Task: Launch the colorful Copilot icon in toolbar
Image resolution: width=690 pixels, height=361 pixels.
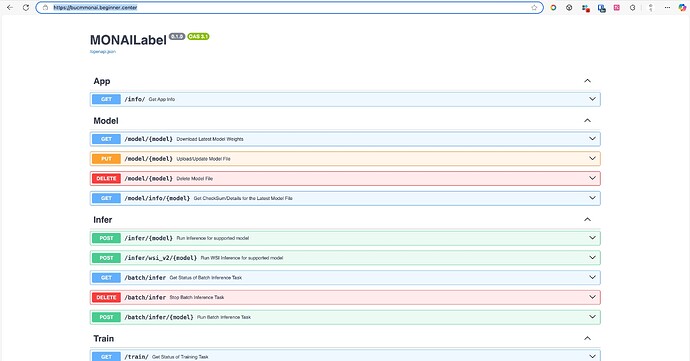Action: [682, 7]
